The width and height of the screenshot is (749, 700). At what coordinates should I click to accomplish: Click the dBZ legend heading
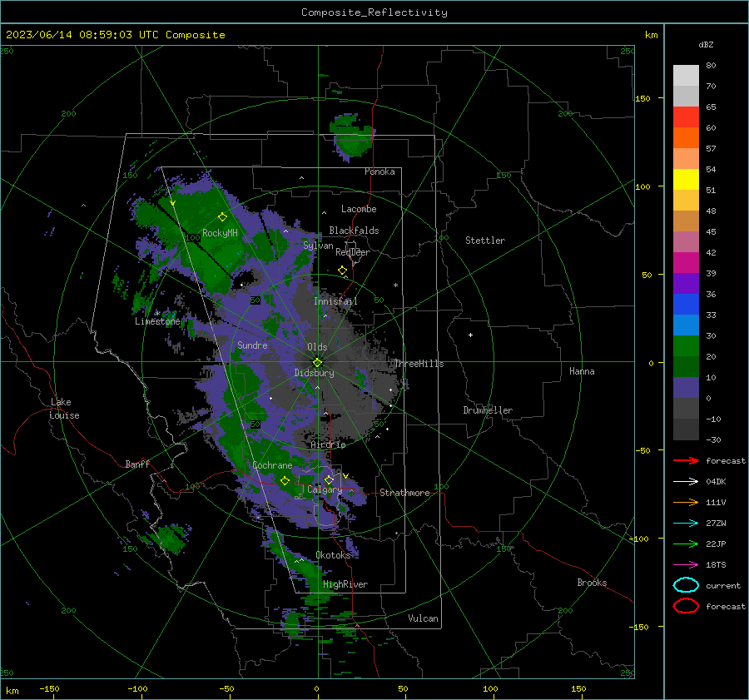(706, 44)
